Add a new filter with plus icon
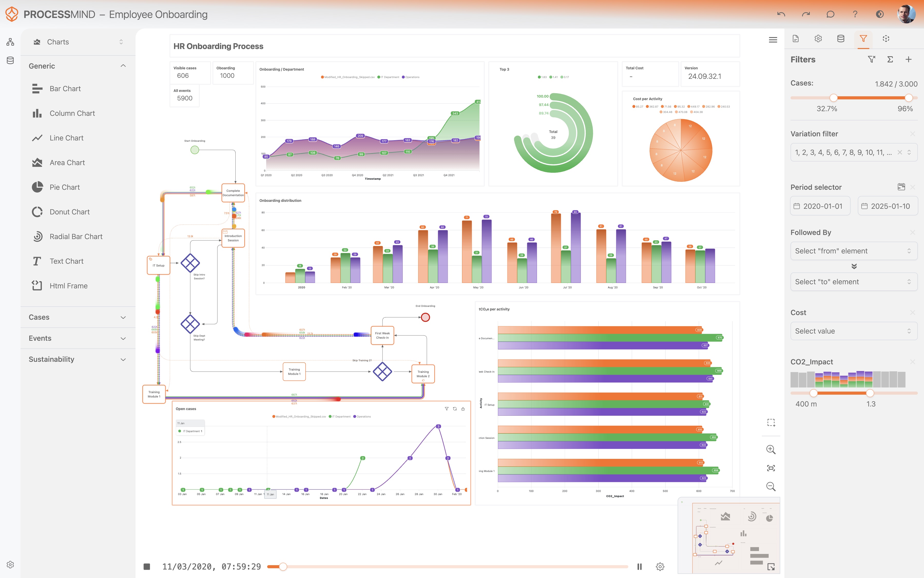 [908, 59]
